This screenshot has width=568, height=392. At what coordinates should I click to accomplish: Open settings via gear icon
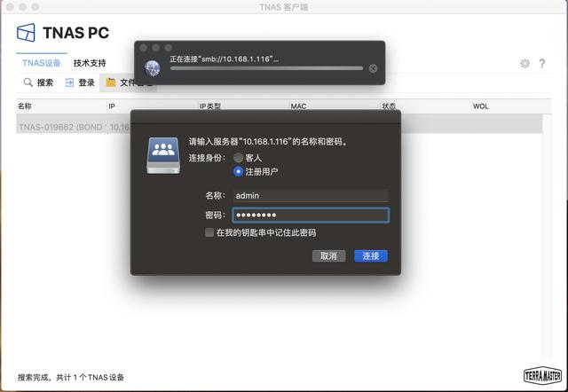coord(525,64)
